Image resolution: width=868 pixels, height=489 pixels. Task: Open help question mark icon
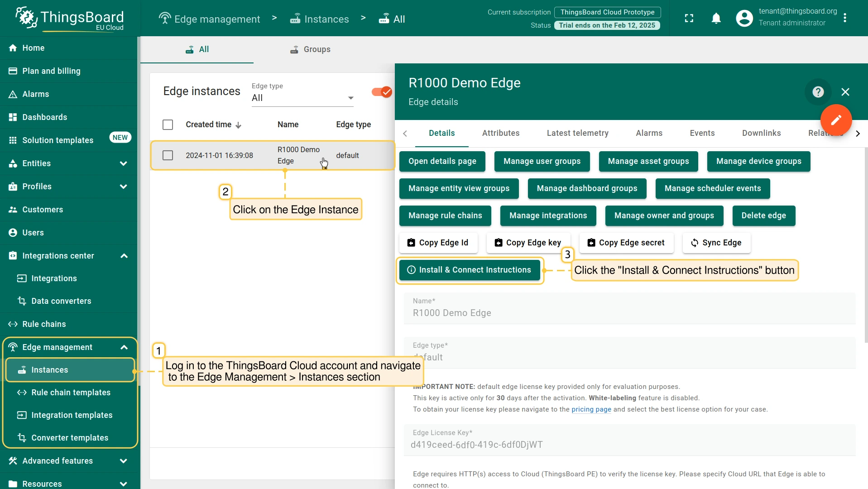(818, 92)
